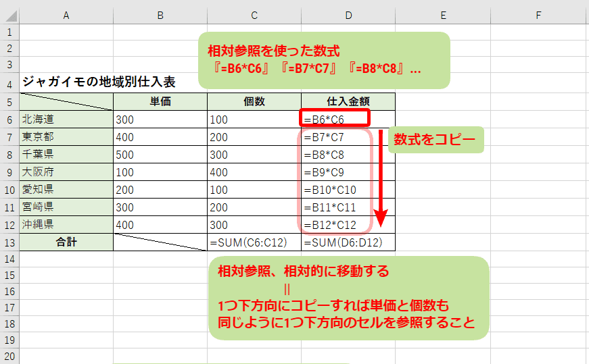Click the title cell ジャガイモの地域別仕入表

(99, 82)
